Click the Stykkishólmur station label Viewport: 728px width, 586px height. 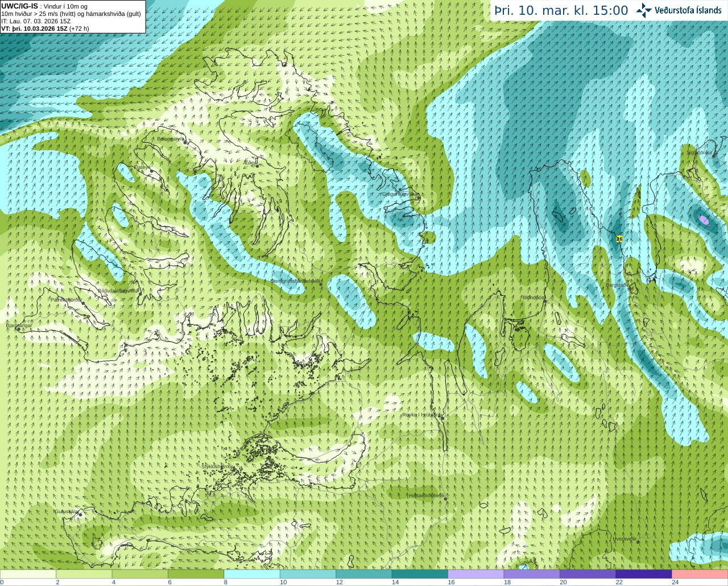217,466
